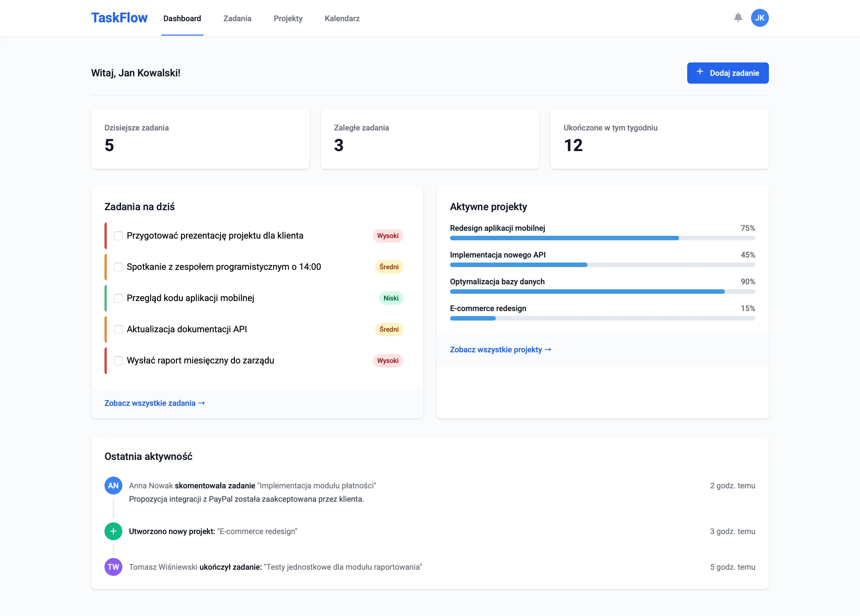
Task: Click the Wysoki badge on prezentację task
Action: tap(388, 236)
